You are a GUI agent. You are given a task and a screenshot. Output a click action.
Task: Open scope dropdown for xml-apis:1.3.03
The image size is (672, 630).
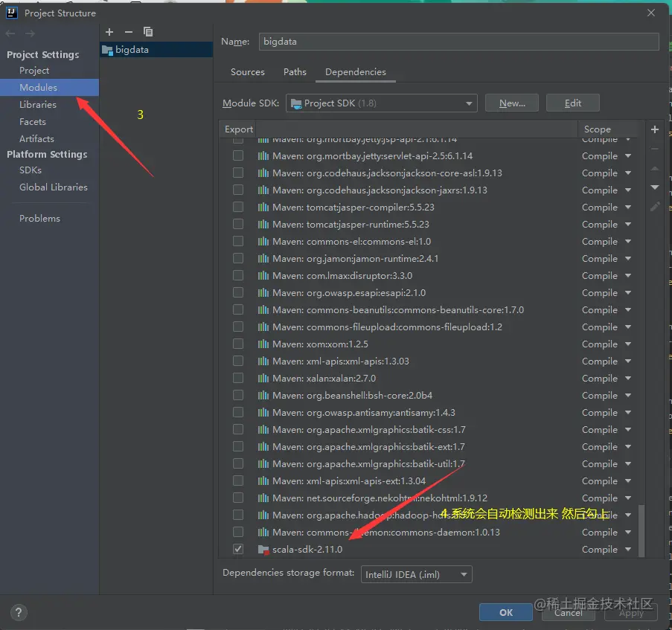[x=628, y=361]
